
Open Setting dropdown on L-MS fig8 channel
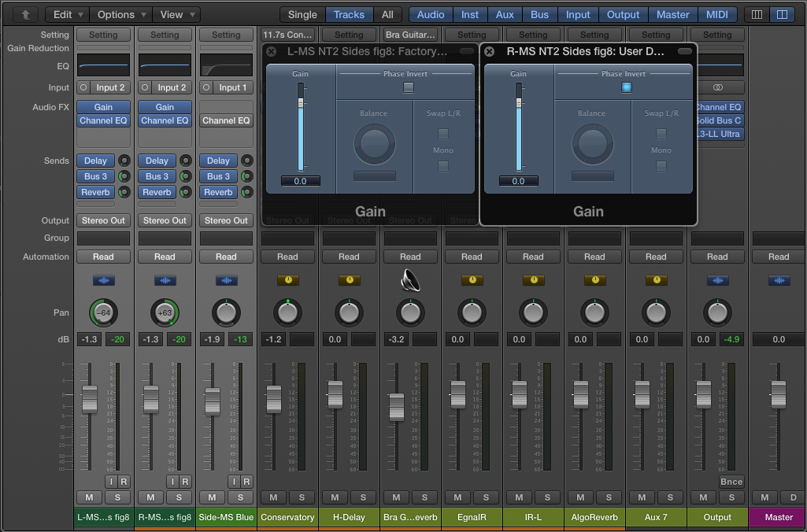point(103,35)
